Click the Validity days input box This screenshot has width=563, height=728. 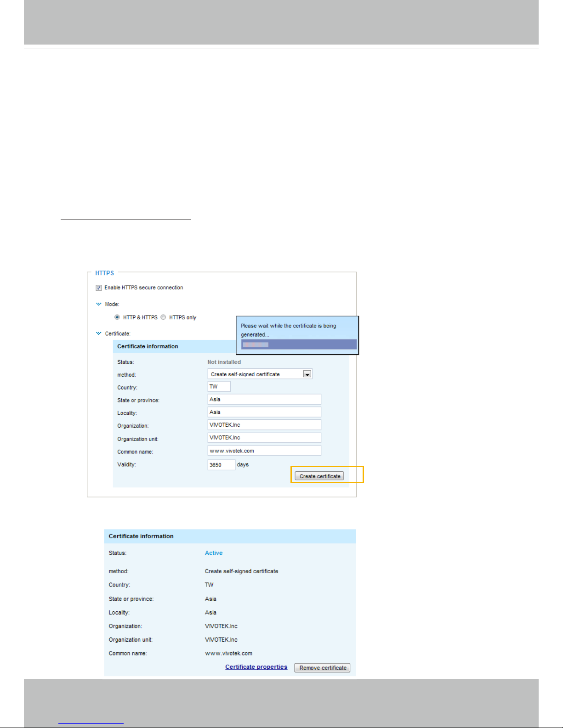click(x=221, y=465)
